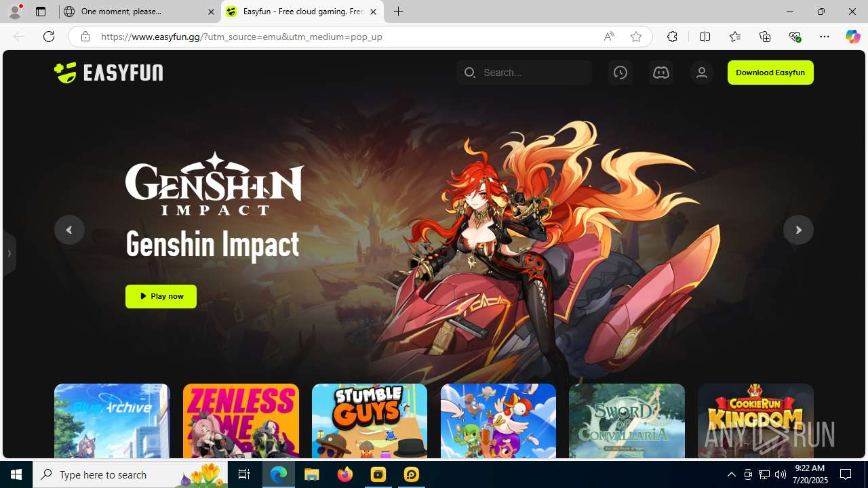
Task: Open the play history clock icon
Action: coord(620,73)
